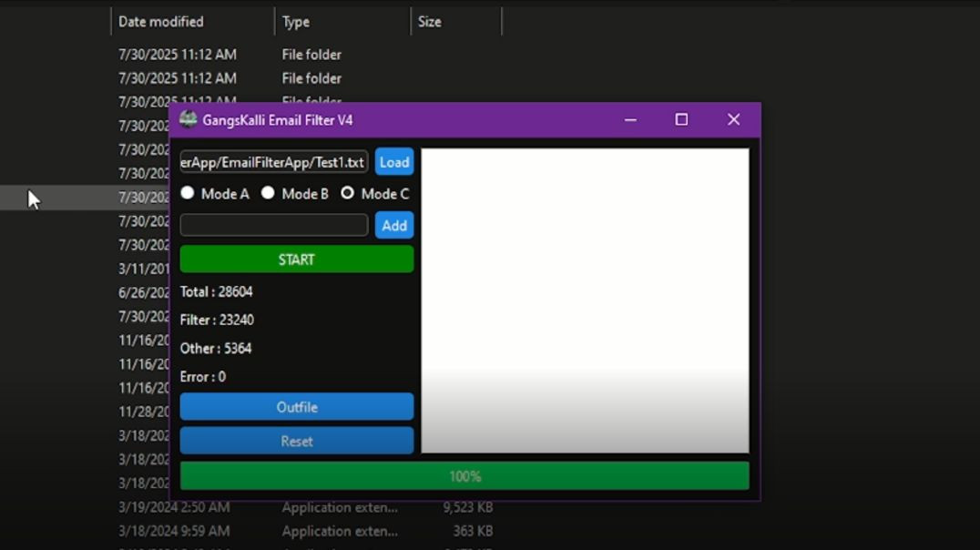Click the Add button

[393, 225]
